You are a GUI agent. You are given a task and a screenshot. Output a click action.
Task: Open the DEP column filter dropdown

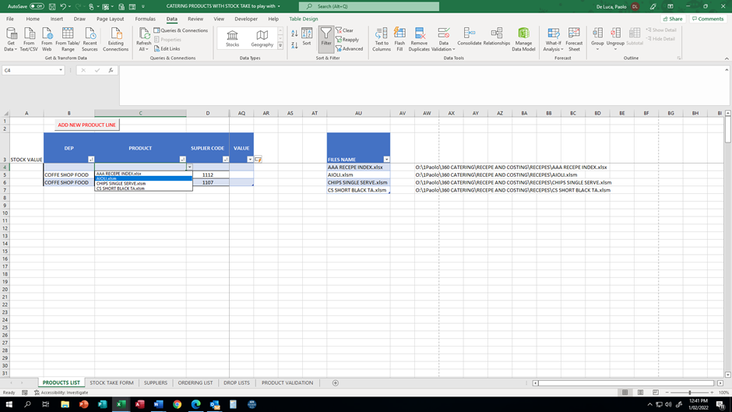click(91, 159)
